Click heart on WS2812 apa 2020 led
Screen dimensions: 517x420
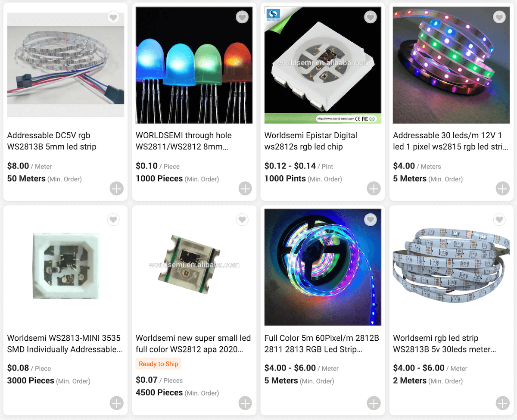pos(242,220)
